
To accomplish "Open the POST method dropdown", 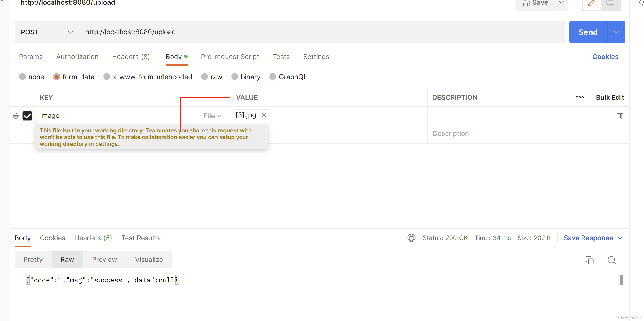I will [47, 32].
